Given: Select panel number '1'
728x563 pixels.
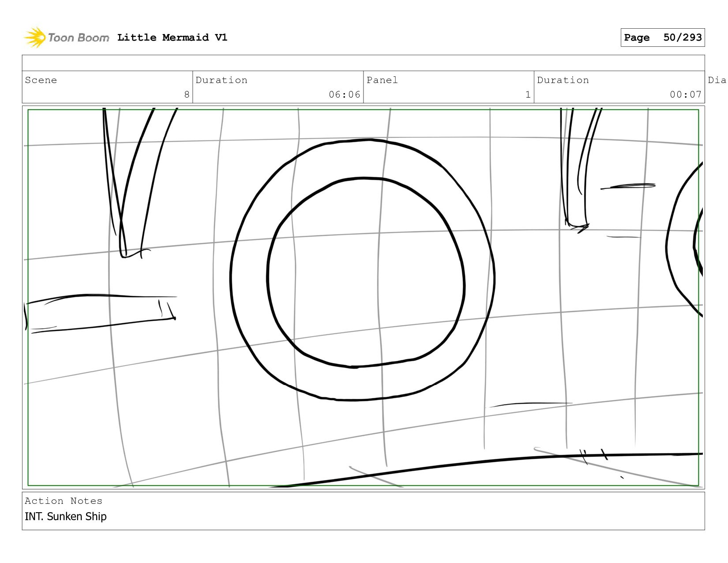Looking at the screenshot, I should 528,94.
